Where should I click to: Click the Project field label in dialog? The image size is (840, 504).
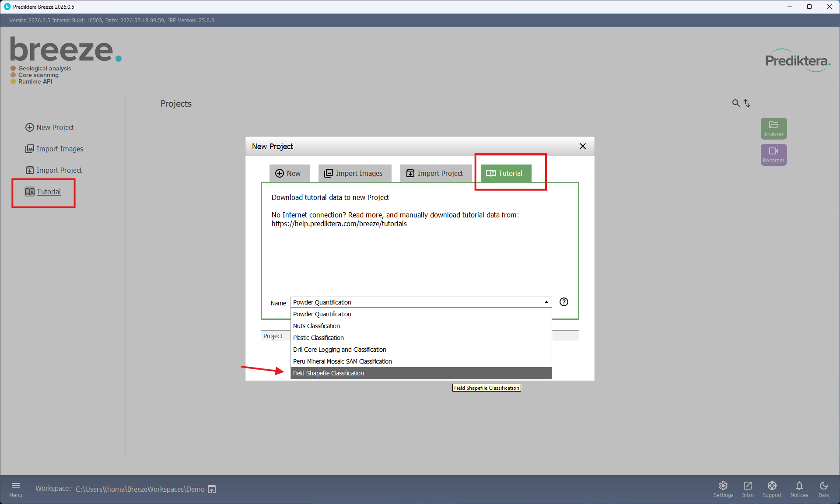273,336
